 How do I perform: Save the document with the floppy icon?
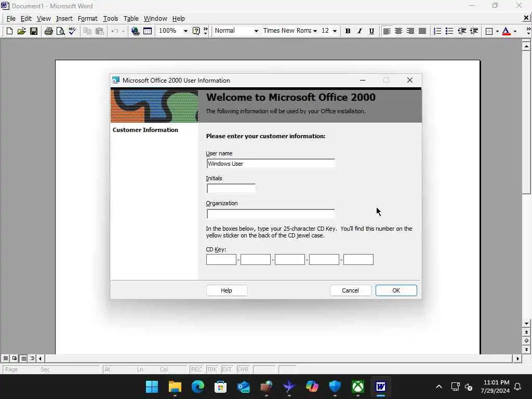(34, 31)
